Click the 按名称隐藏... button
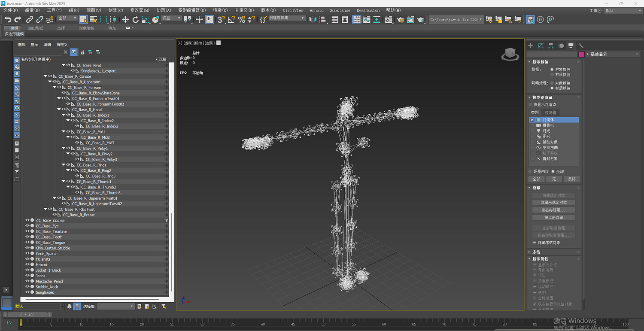This screenshot has height=331, width=644. [x=553, y=210]
